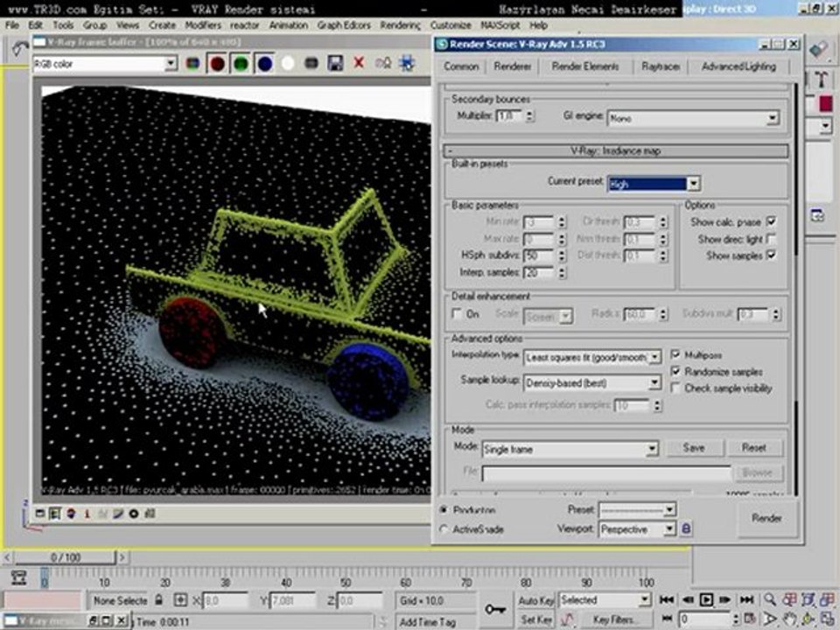Select the Production radio button
Image resolution: width=840 pixels, height=630 pixels.
444,510
